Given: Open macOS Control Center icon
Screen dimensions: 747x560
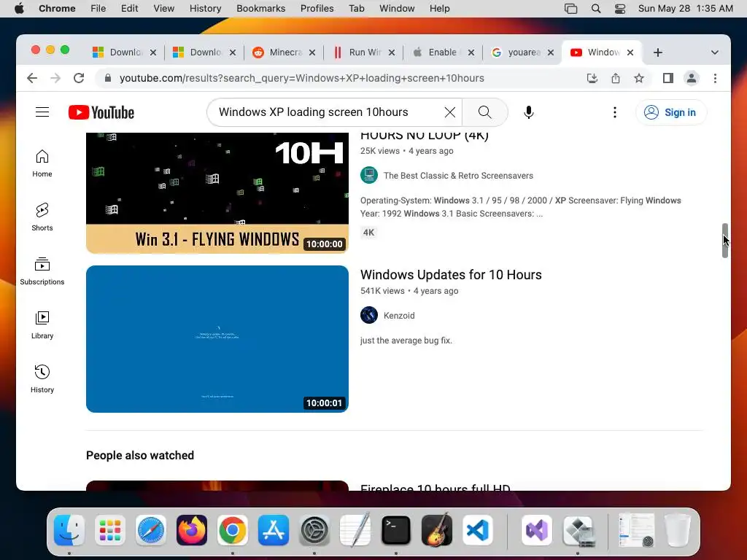Looking at the screenshot, I should (620, 9).
